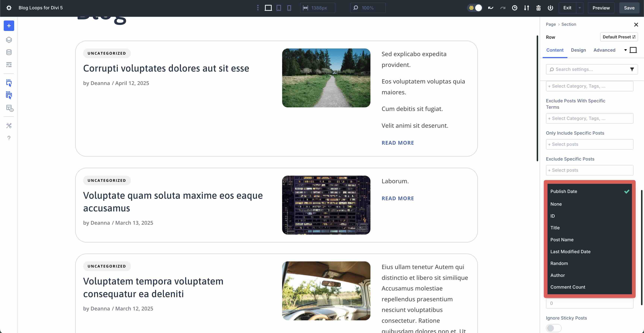Open Select Category Tags field under Exclude Posts
The height and width of the screenshot is (333, 644).
[x=590, y=118]
